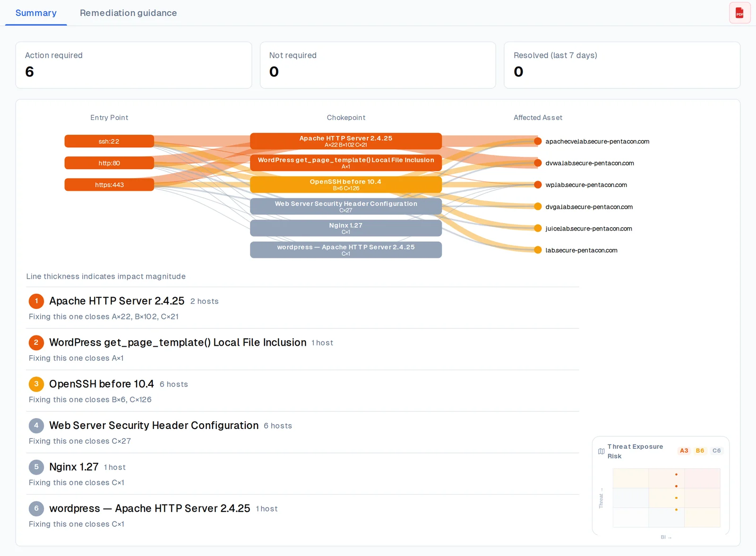
Task: Click the 'Fixing this one closes B×6, C×126' text
Action: (x=90, y=400)
